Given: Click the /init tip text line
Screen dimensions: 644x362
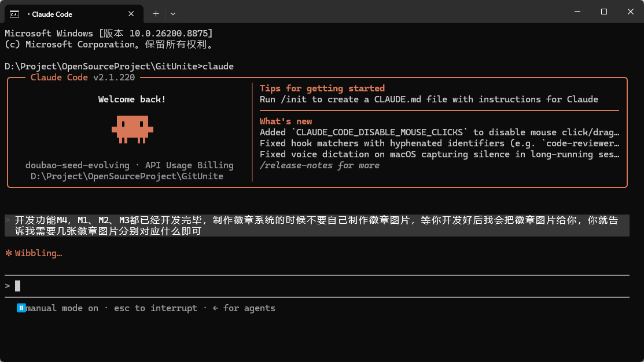Looking at the screenshot, I should (x=429, y=99).
